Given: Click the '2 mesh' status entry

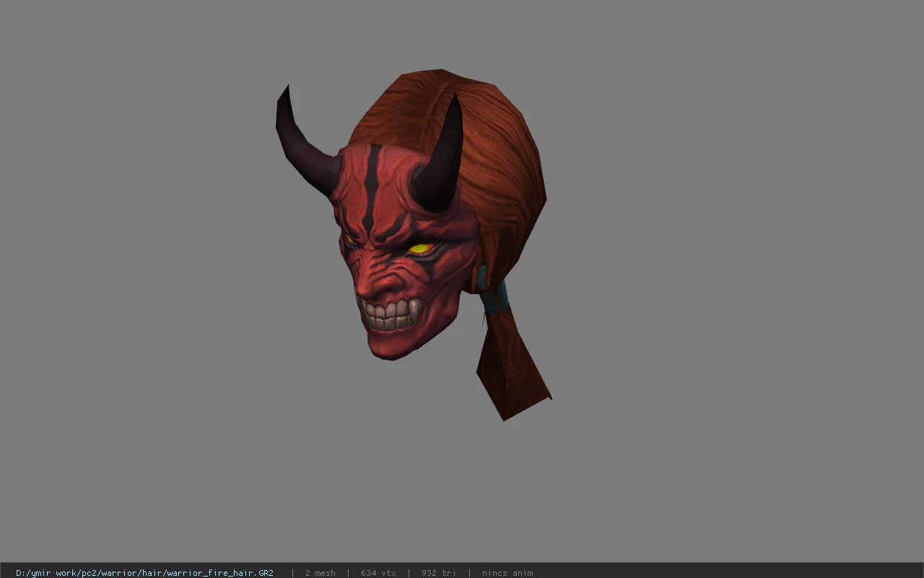Looking at the screenshot, I should [x=320, y=573].
